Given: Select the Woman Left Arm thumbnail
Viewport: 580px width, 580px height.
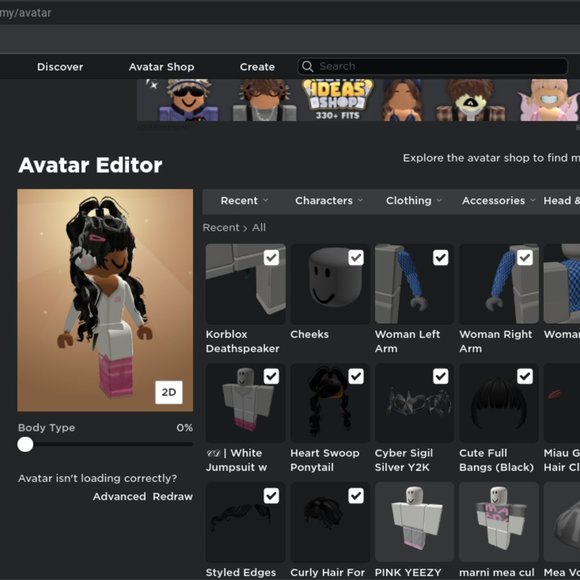Looking at the screenshot, I should [x=414, y=284].
